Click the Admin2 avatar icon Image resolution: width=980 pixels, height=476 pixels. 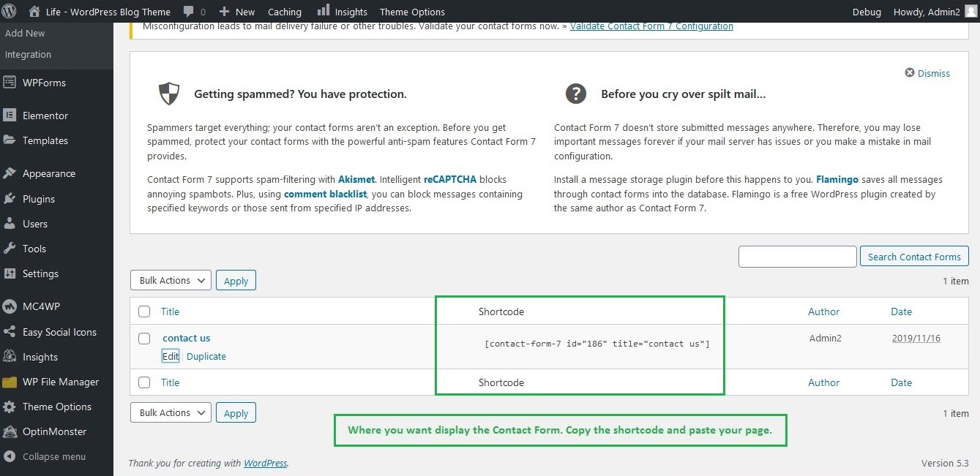tap(970, 11)
